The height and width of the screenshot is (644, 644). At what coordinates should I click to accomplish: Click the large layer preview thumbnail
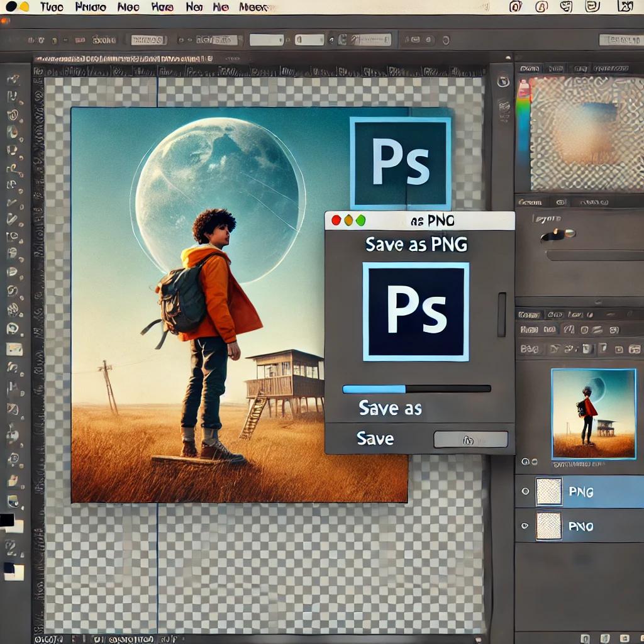tap(594, 414)
